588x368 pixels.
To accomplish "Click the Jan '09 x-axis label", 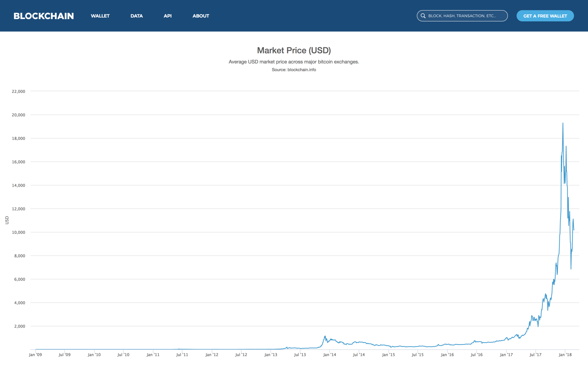I will 35,355.
